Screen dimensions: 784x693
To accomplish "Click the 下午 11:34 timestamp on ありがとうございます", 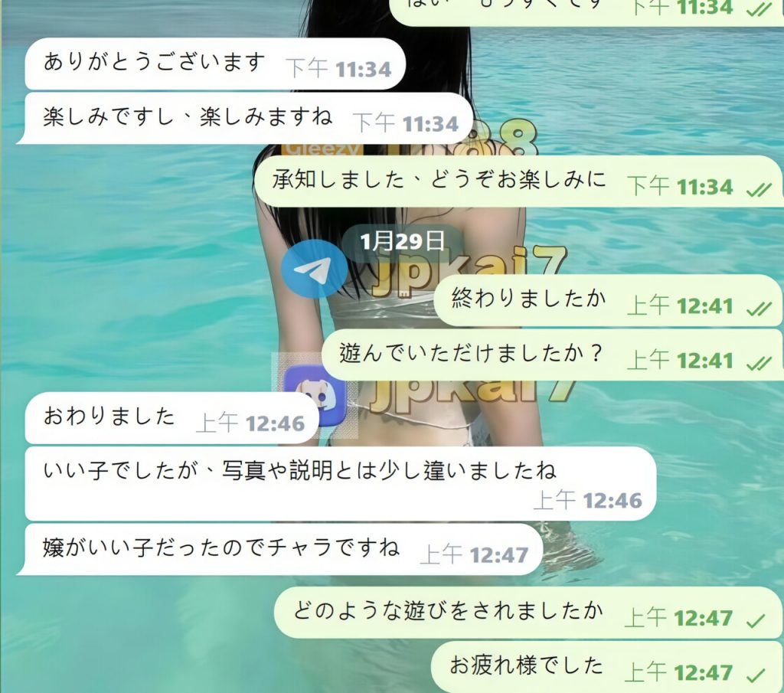I will coord(338,69).
